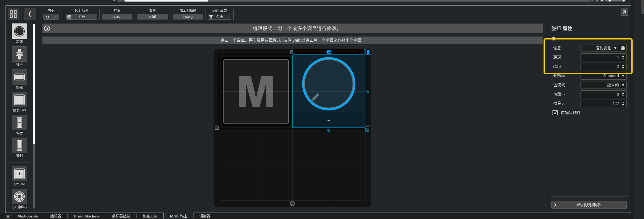Add an X/Y joystick (操纵杆) control
Screen dimensions: 644x219
click(19, 197)
